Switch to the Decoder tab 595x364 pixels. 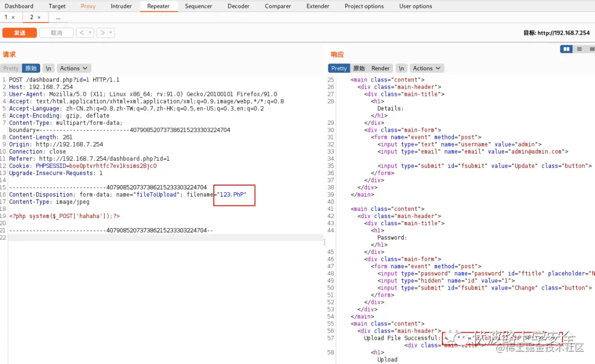pos(239,6)
